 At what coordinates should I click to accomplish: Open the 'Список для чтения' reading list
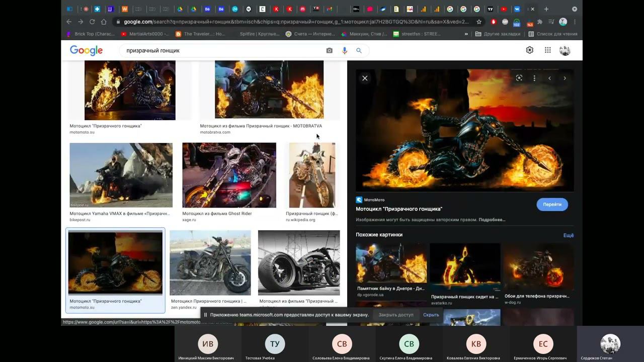pos(553,34)
